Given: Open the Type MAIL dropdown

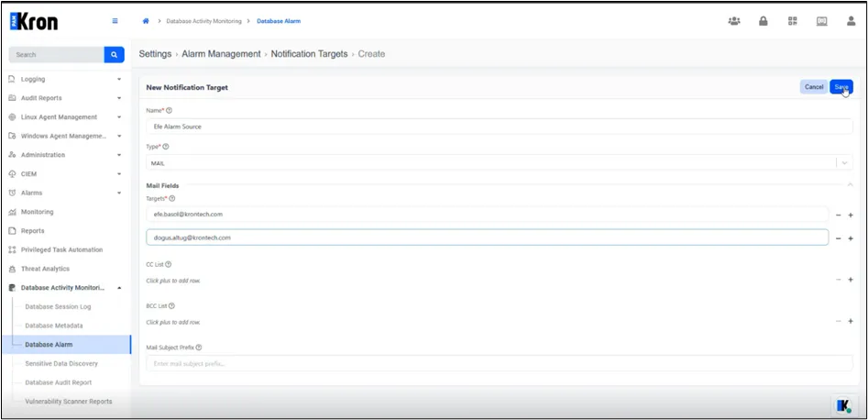Looking at the screenshot, I should click(500, 163).
